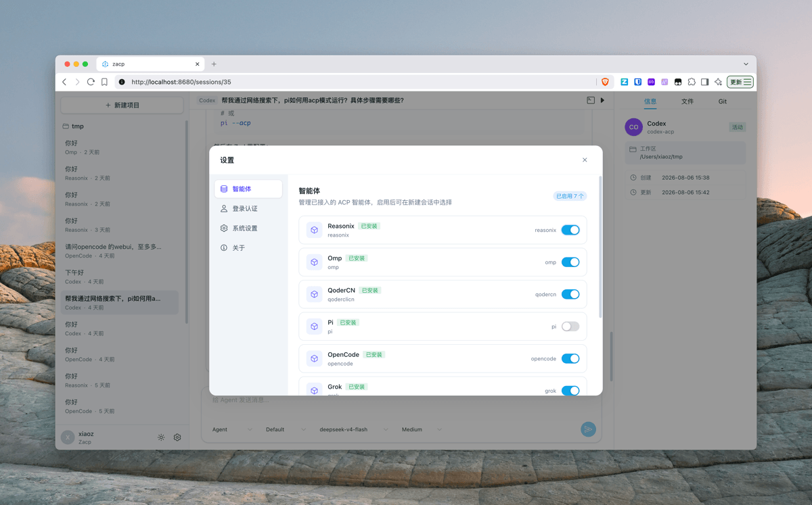Click the Z extension icon
The width and height of the screenshot is (812, 505).
click(x=624, y=82)
